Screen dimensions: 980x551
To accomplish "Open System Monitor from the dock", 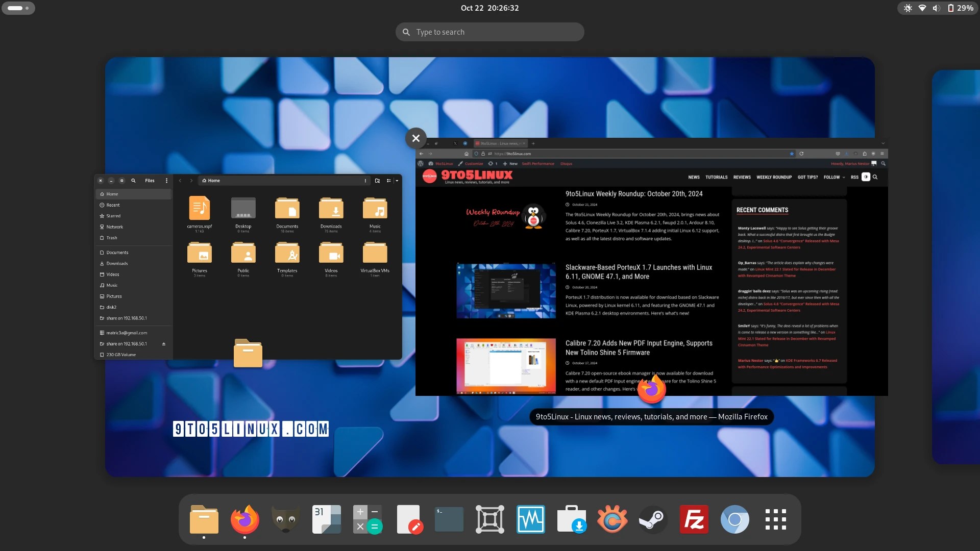I will (x=531, y=519).
